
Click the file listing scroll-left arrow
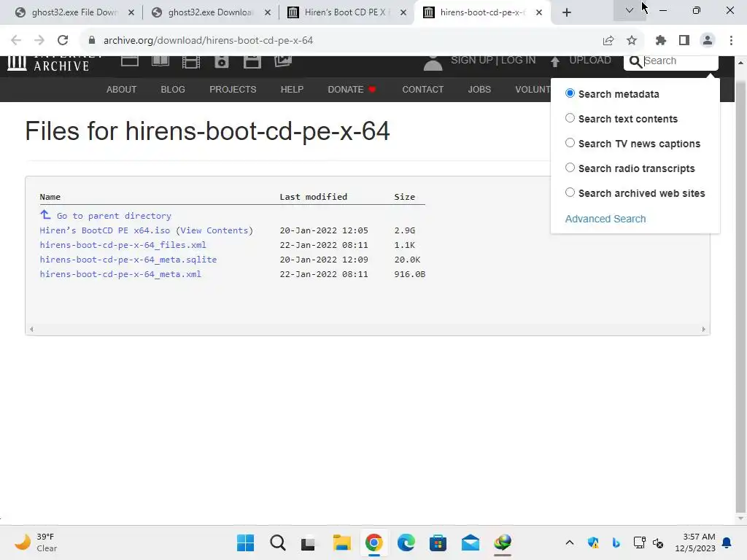point(31,329)
